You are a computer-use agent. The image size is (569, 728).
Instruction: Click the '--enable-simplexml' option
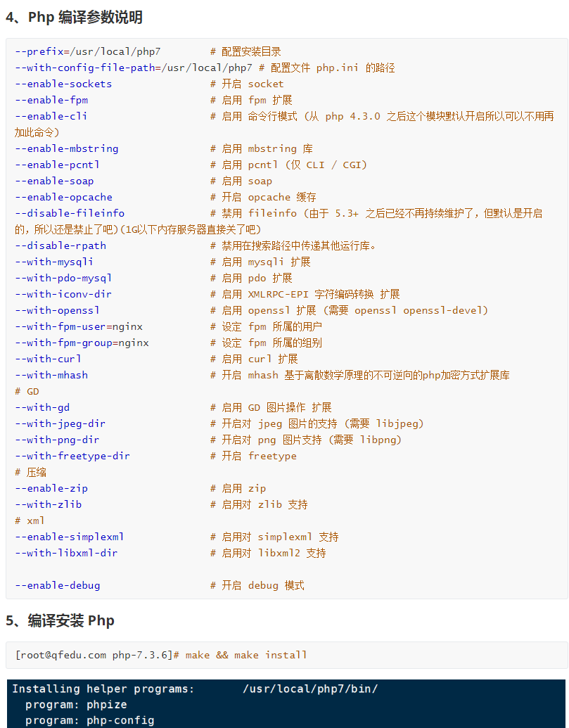pos(70,537)
